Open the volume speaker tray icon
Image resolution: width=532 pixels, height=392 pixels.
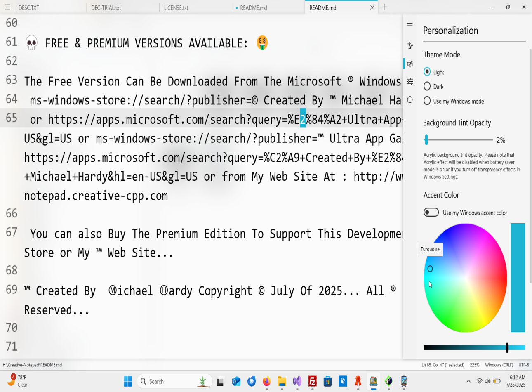(x=487, y=381)
